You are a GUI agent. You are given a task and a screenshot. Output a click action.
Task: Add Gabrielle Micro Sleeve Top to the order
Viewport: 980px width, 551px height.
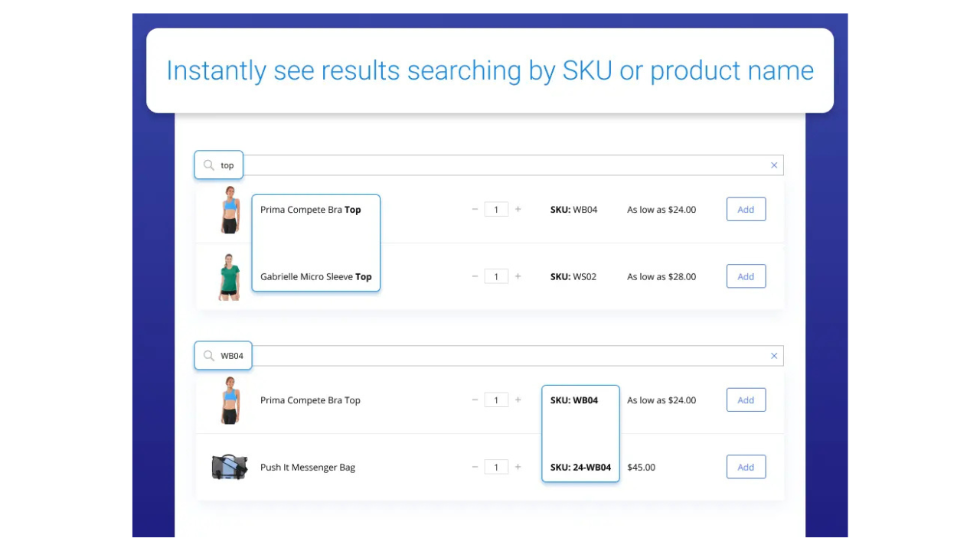pyautogui.click(x=746, y=276)
